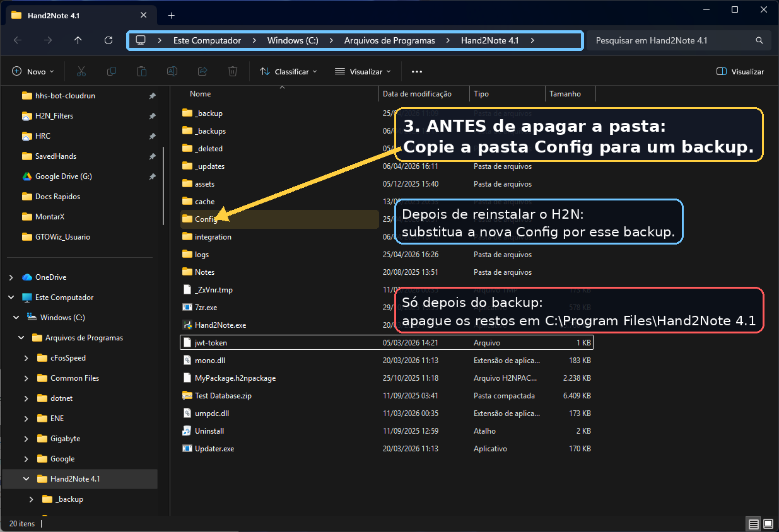Switch to large icons view in status bar
Viewport: 779px width, 532px height.
[x=768, y=524]
